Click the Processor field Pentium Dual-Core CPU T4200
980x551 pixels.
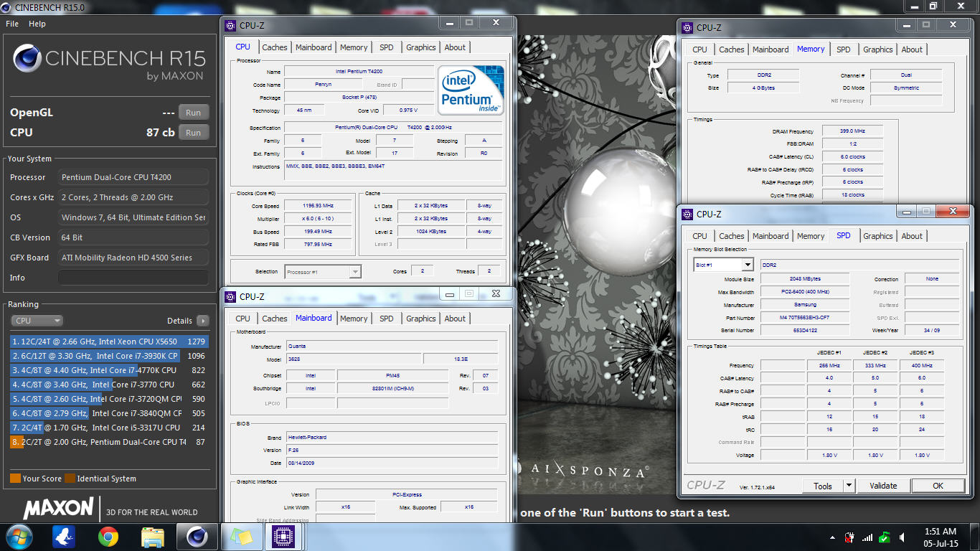(x=133, y=177)
